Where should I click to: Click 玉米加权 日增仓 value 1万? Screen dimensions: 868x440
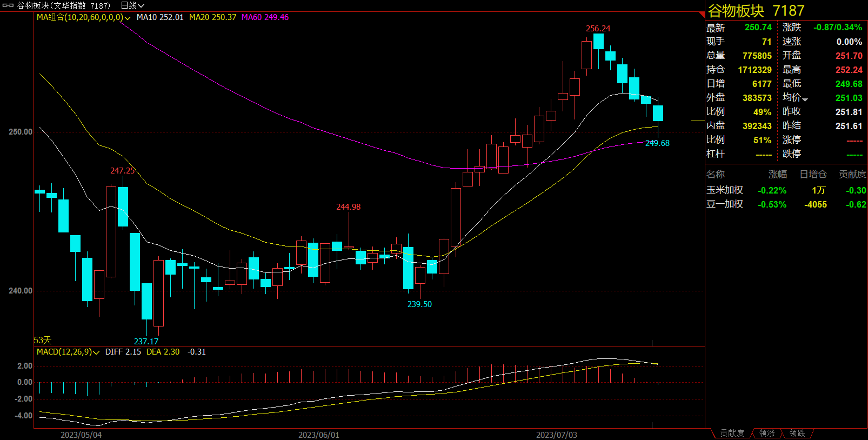(x=818, y=190)
